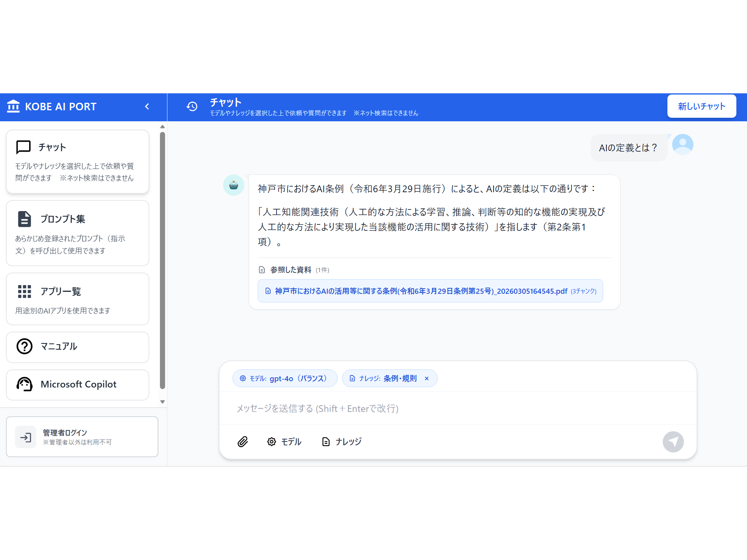Start a 新しいチャット
The width and height of the screenshot is (747, 560).
coord(702,106)
